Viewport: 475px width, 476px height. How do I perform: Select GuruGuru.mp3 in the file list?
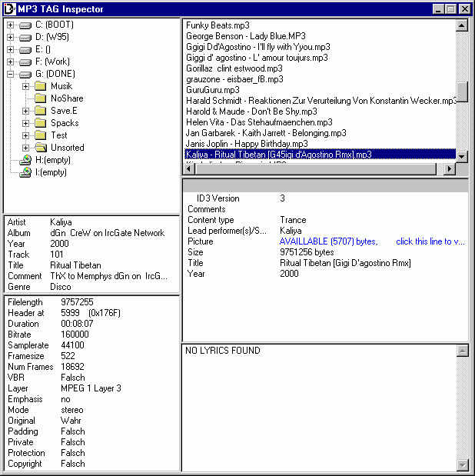tap(213, 90)
